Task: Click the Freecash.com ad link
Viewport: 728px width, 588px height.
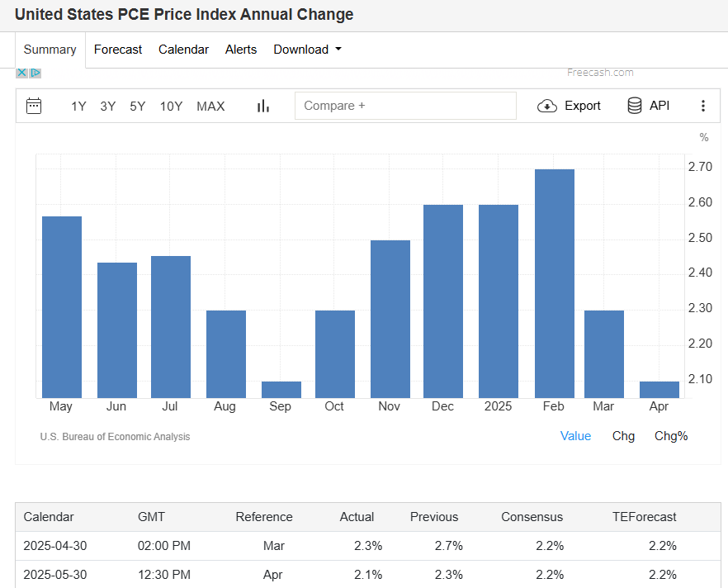Action: (600, 73)
